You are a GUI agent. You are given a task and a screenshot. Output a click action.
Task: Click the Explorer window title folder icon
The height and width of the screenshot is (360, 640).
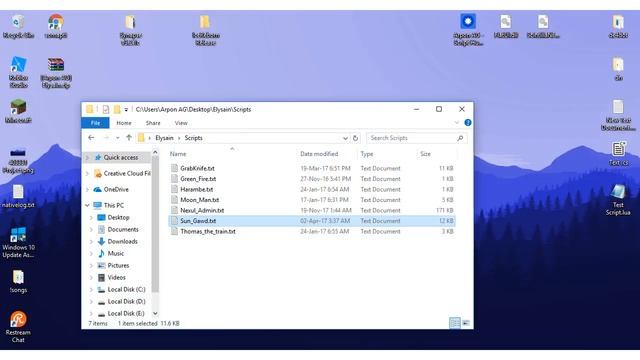pos(89,109)
